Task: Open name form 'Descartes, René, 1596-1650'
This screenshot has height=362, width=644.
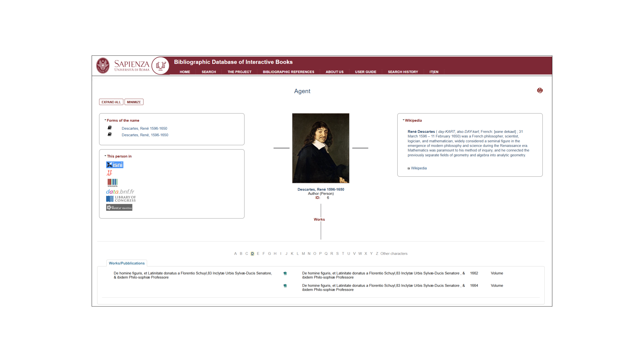Action: click(145, 135)
